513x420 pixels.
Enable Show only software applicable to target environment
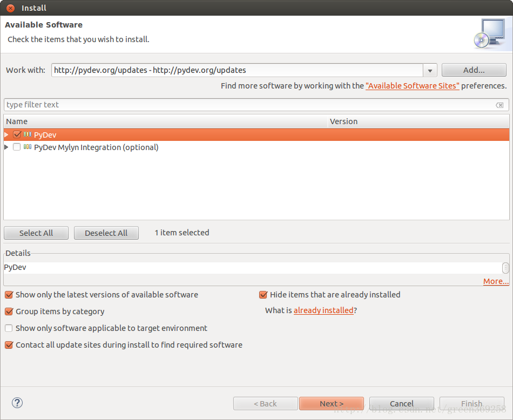click(9, 328)
